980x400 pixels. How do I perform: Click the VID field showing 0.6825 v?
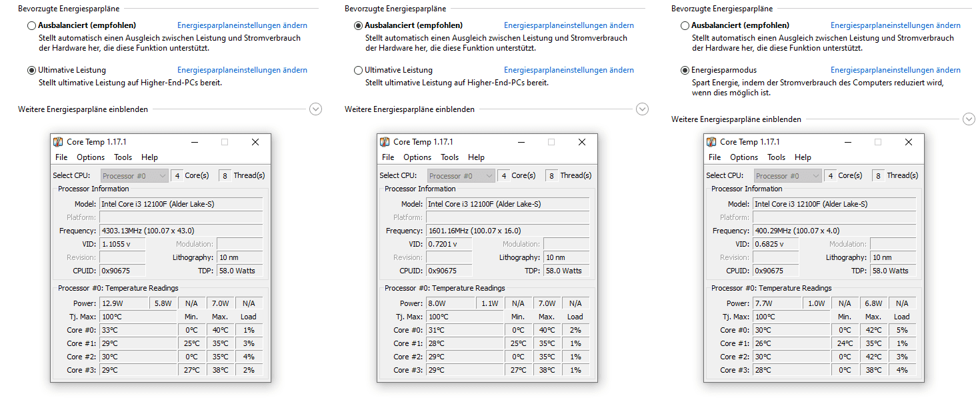point(776,244)
